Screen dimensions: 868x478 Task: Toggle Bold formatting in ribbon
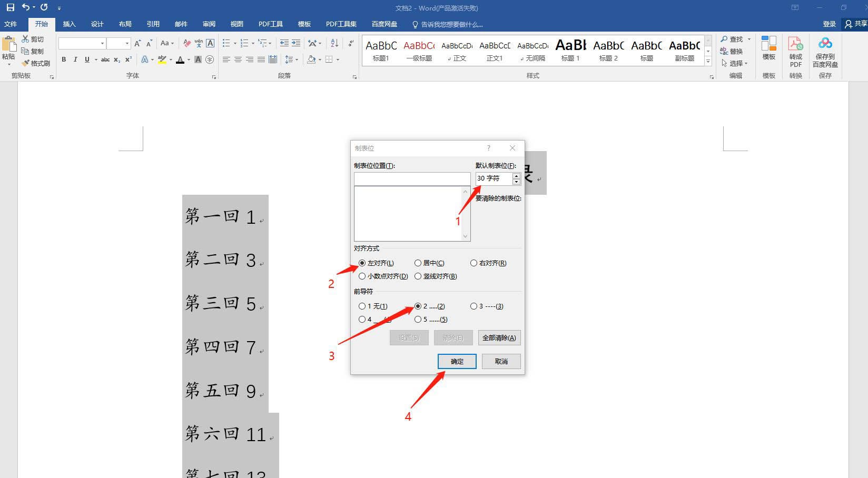[x=64, y=59]
